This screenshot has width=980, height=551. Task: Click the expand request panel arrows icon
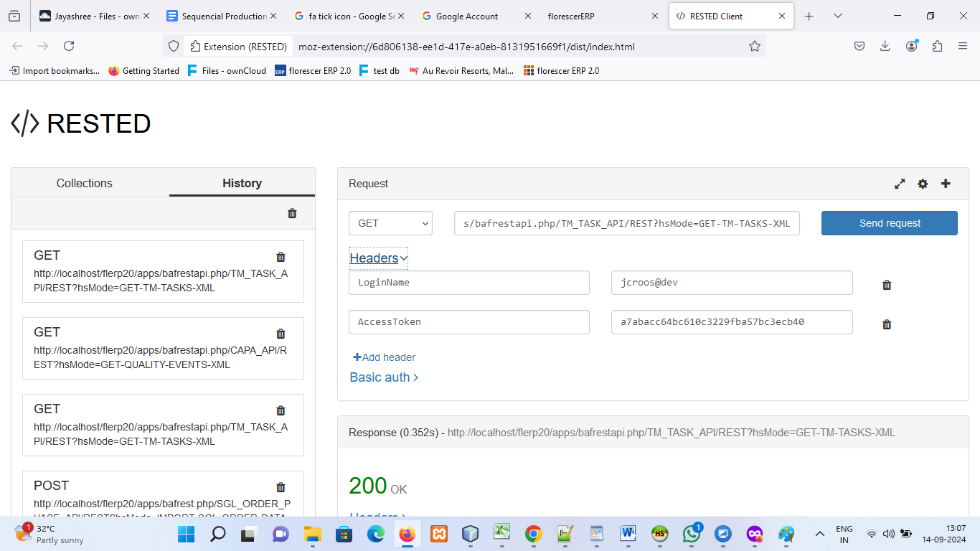coord(900,184)
